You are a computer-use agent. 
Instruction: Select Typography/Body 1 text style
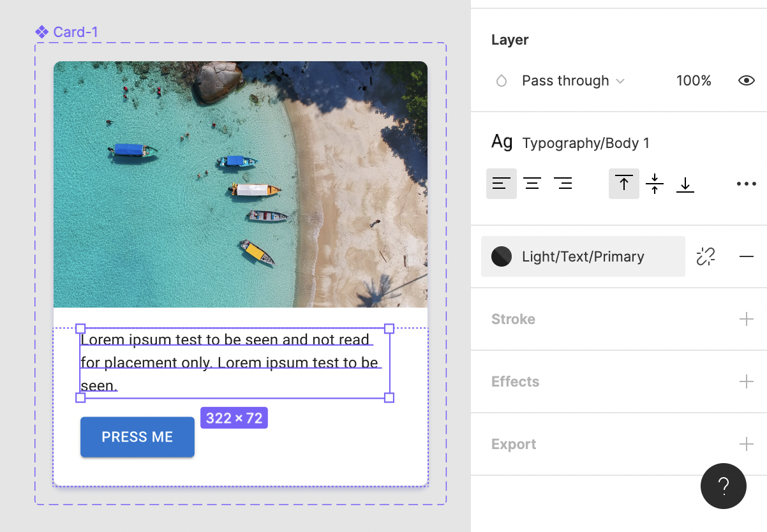pyautogui.click(x=586, y=143)
